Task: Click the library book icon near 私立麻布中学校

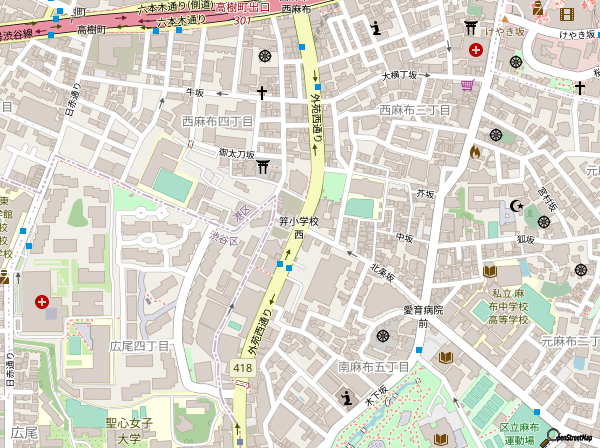Action: [x=489, y=272]
